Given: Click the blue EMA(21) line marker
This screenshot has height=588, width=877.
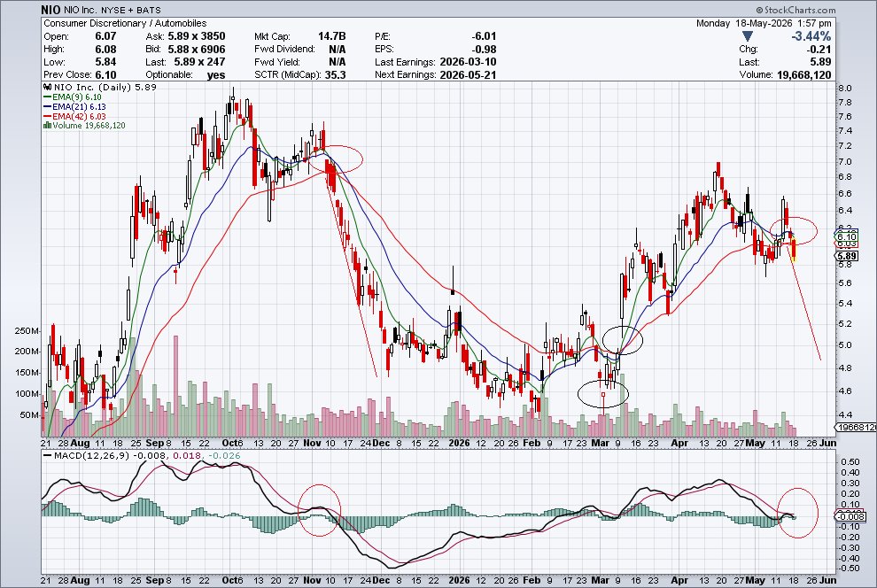Looking at the screenshot, I should coord(48,107).
